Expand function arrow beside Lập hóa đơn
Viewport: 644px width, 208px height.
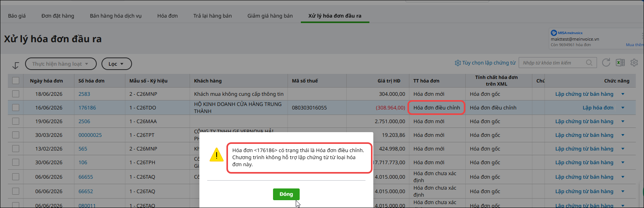623,108
